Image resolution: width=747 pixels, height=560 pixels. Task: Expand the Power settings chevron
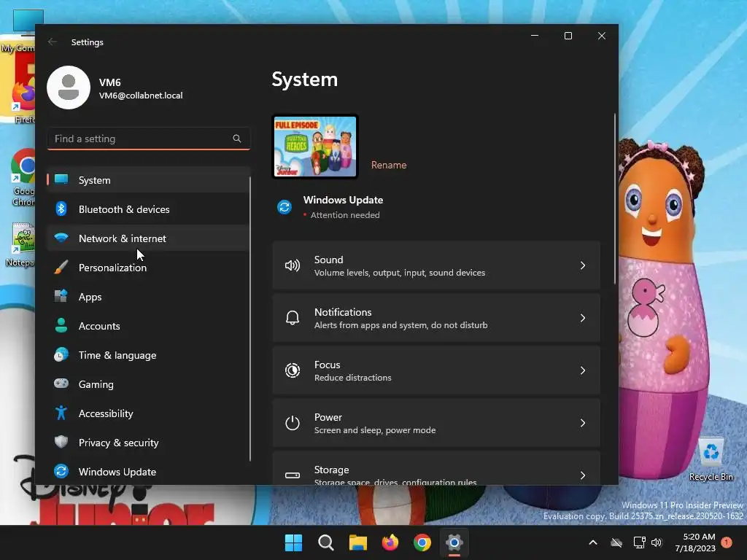coord(583,422)
